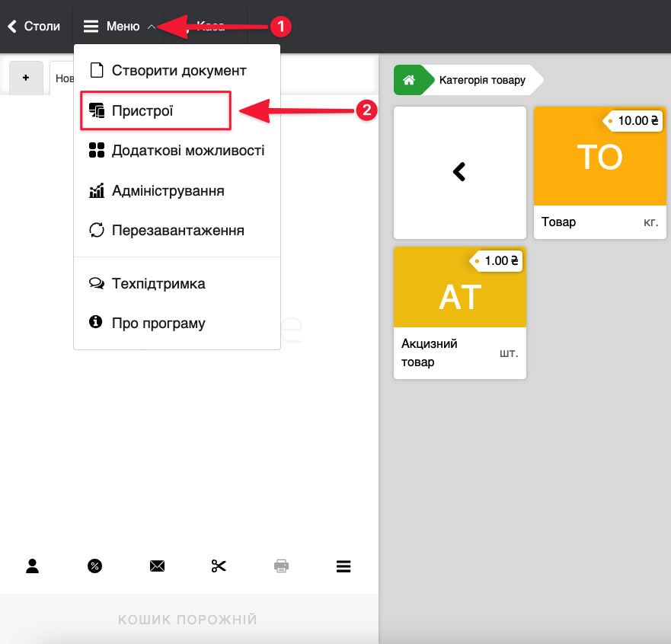Viewport: 671px width, 644px height.
Task: Open Додаткові можливості menu item
Action: click(x=187, y=151)
